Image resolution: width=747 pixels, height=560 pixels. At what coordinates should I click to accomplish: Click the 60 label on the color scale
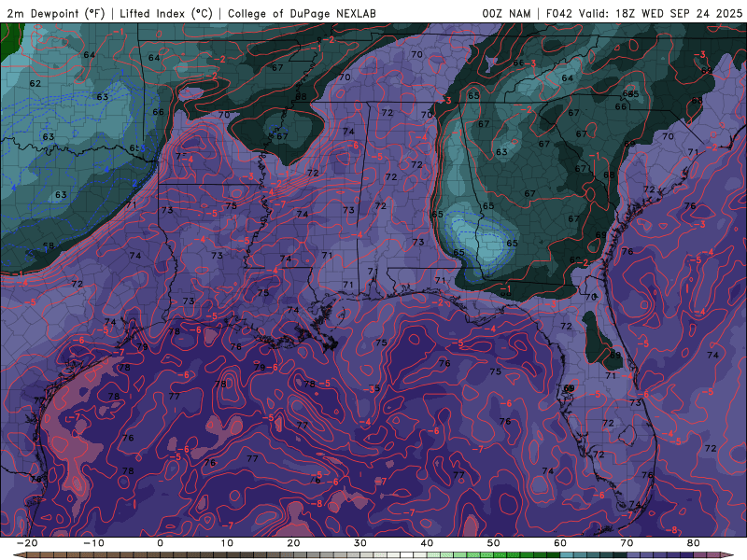(560, 543)
